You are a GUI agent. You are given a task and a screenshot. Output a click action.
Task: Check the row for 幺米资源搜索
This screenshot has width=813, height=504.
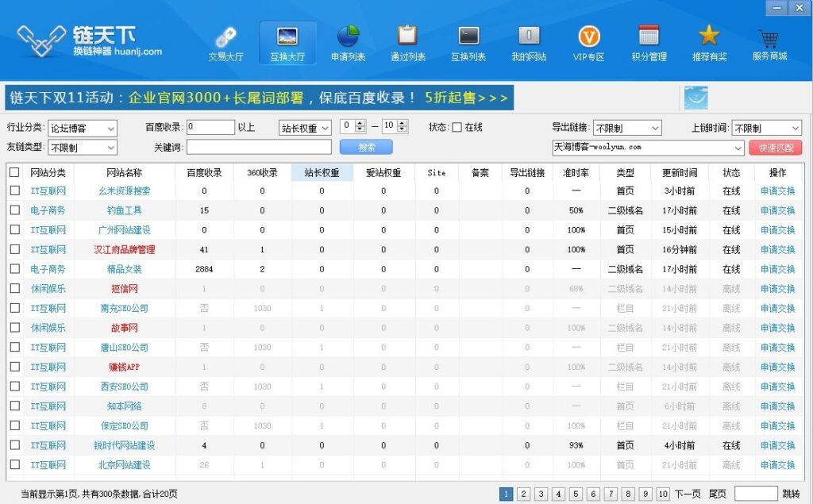pyautogui.click(x=14, y=190)
